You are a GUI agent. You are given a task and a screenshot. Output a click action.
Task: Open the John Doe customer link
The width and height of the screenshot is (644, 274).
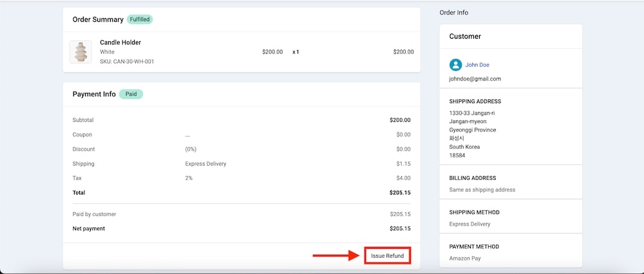[477, 64]
